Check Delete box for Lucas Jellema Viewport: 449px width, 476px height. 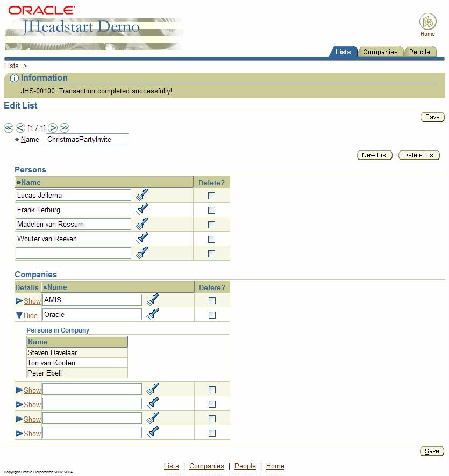tap(211, 196)
